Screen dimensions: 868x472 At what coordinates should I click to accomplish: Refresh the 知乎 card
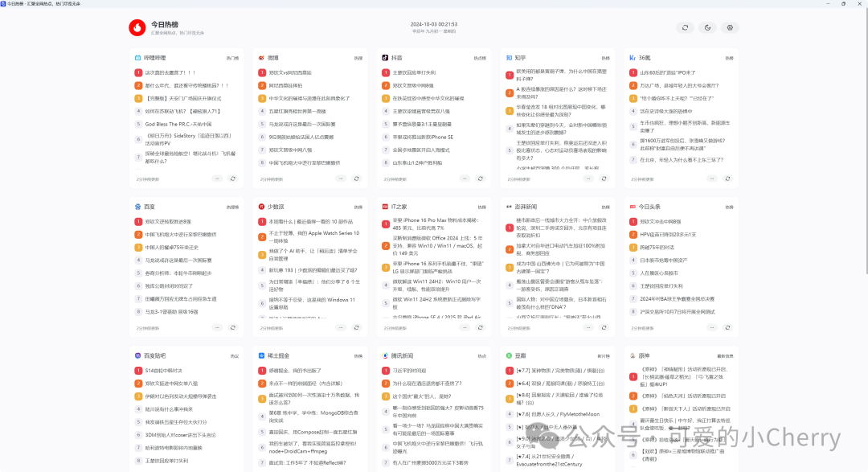click(604, 179)
